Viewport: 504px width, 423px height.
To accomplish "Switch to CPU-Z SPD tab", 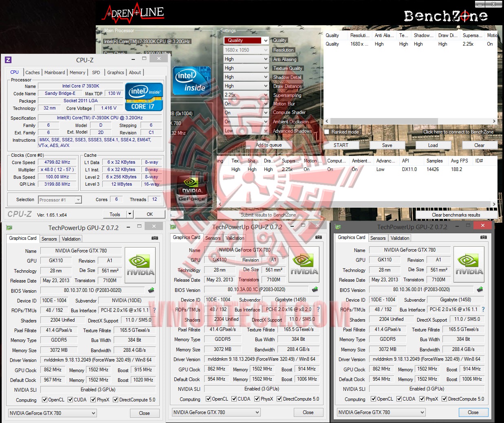I will tap(96, 72).
